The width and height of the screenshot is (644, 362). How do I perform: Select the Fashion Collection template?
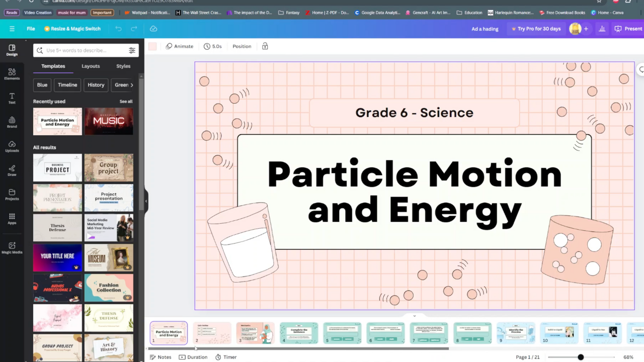coord(109,287)
